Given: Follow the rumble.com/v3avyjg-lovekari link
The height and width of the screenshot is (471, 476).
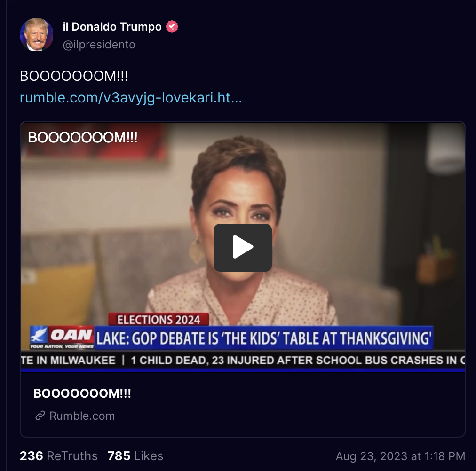Looking at the screenshot, I should click(x=131, y=98).
